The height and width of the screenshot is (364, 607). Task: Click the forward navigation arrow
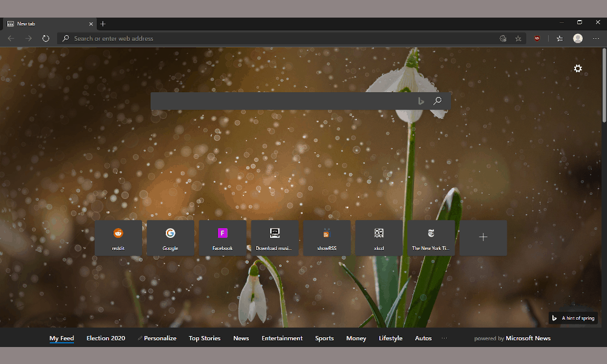[29, 38]
